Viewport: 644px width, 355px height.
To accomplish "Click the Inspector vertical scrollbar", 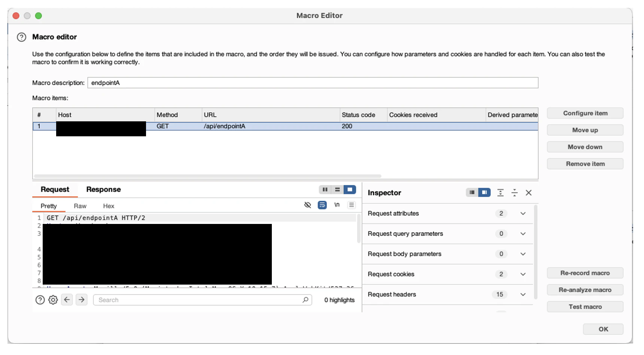I will 536,252.
